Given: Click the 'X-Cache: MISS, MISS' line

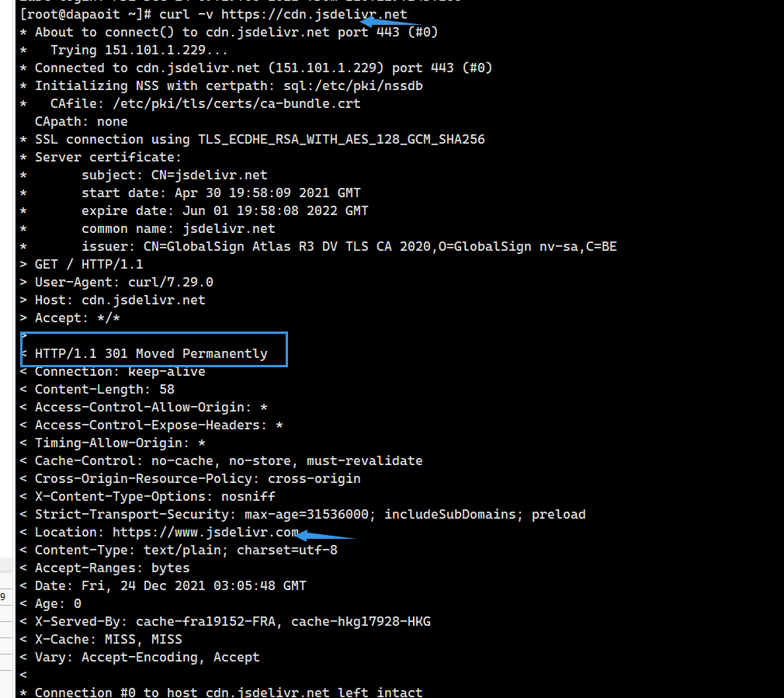Looking at the screenshot, I should (x=101, y=640).
